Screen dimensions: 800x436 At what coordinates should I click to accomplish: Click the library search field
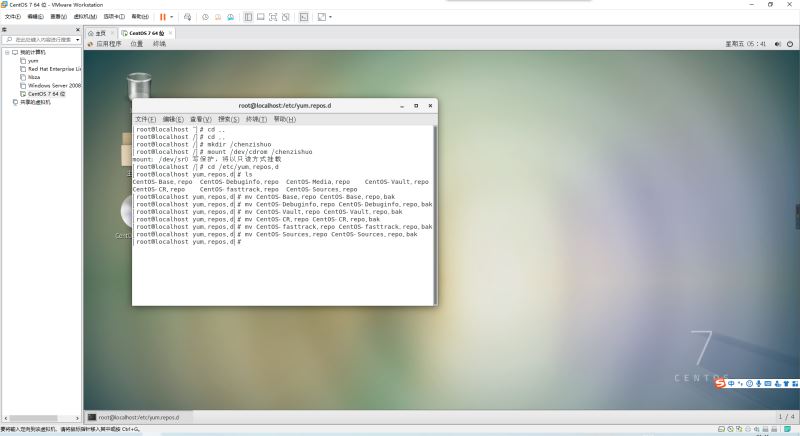click(41, 39)
